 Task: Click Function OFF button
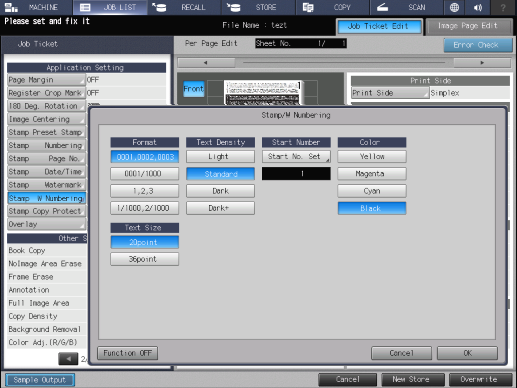click(128, 353)
